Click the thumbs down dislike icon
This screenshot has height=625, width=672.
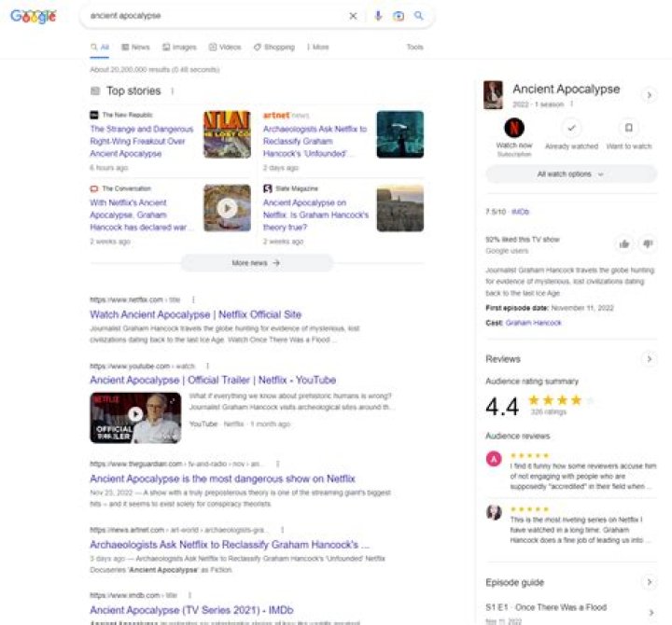pyautogui.click(x=647, y=244)
